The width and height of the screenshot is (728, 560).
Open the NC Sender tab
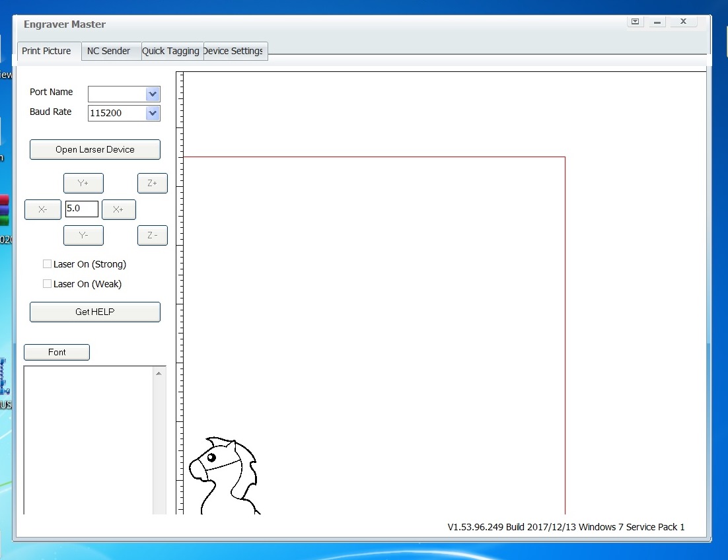112,51
